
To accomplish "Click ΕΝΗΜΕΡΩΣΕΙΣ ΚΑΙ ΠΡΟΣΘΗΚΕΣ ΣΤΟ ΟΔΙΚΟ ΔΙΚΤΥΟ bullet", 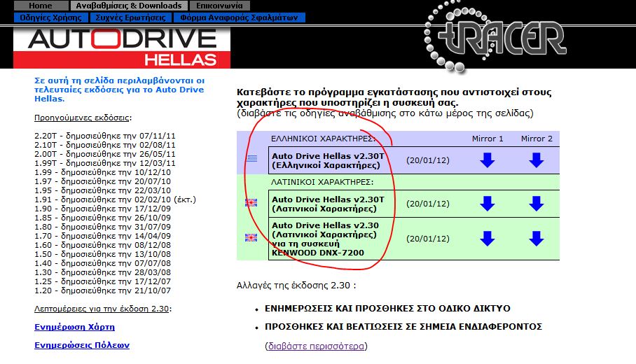I will 387,309.
